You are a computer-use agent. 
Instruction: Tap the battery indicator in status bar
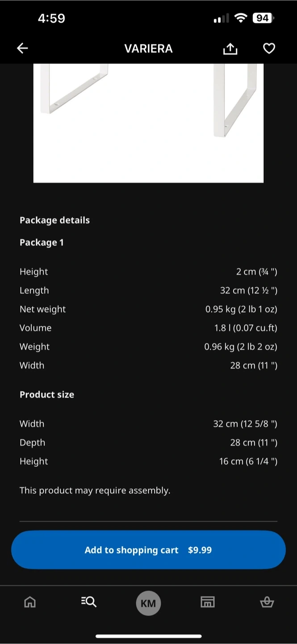(263, 18)
